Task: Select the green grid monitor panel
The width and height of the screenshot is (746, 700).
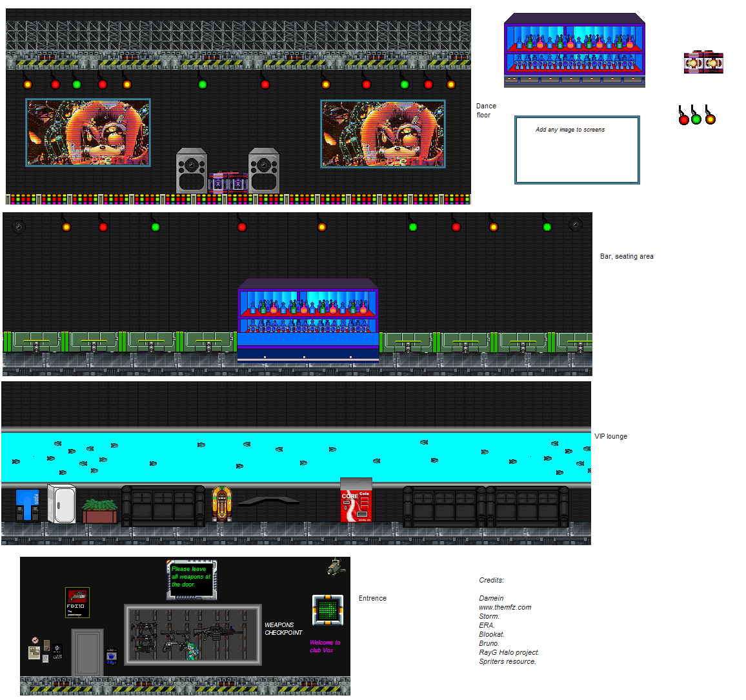Action: [328, 610]
